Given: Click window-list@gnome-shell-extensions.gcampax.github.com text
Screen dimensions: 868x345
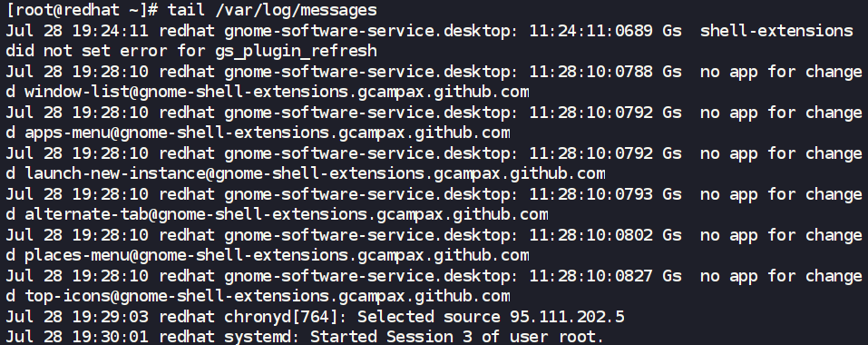Looking at the screenshot, I should pos(277,92).
